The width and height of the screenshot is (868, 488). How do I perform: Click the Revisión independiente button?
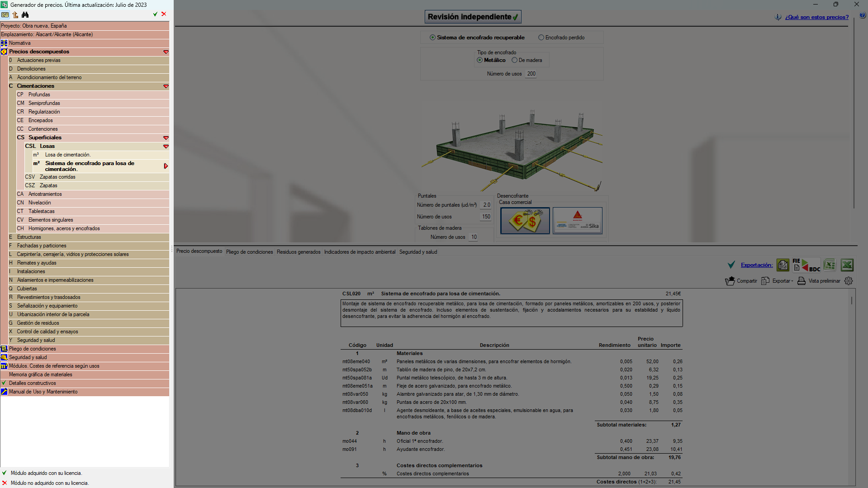[473, 17]
